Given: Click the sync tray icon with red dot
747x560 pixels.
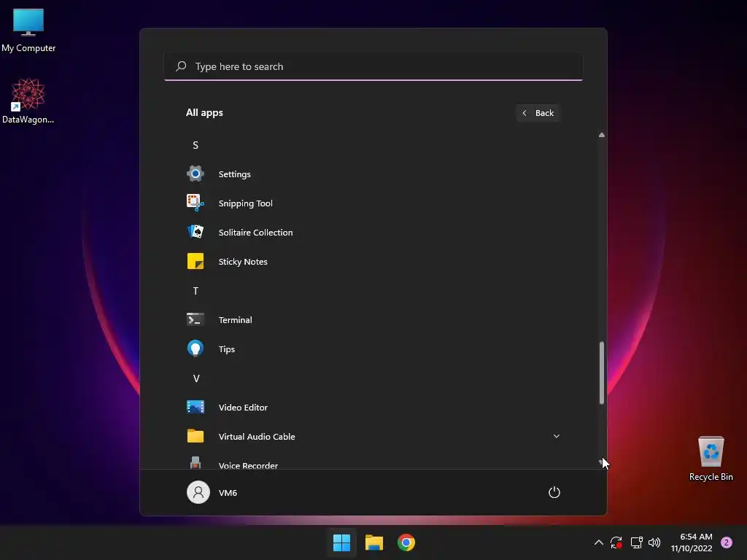Looking at the screenshot, I should (x=616, y=542).
